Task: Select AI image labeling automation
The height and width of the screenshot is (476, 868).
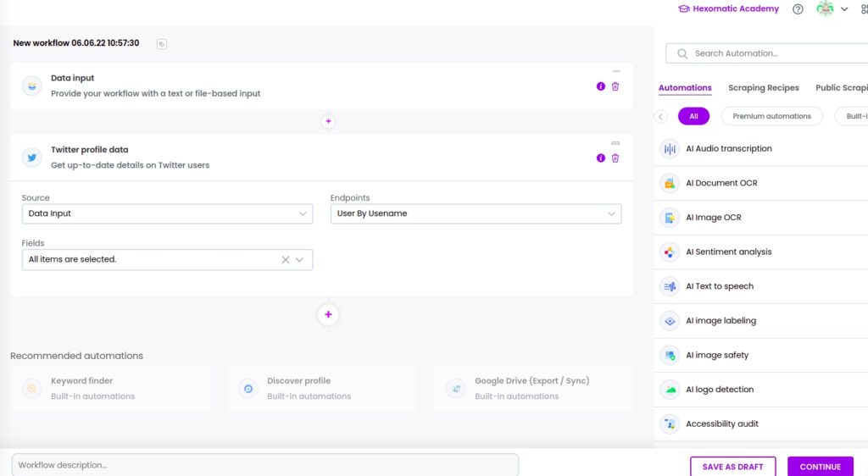Action: (x=761, y=321)
